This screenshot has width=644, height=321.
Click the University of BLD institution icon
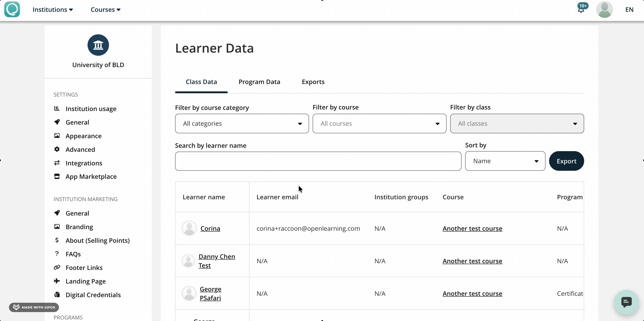[x=98, y=45]
